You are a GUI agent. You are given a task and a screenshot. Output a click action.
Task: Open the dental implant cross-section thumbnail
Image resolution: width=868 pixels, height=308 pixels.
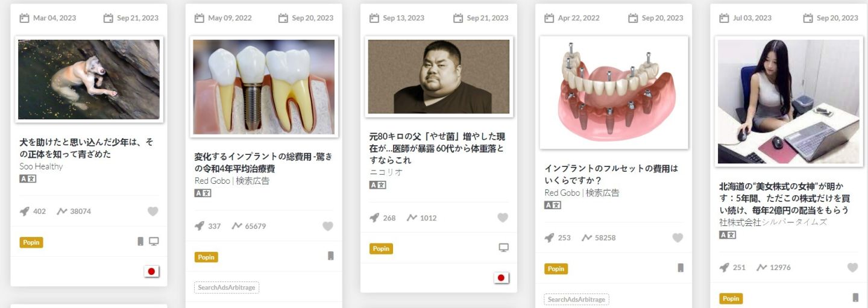(264, 87)
